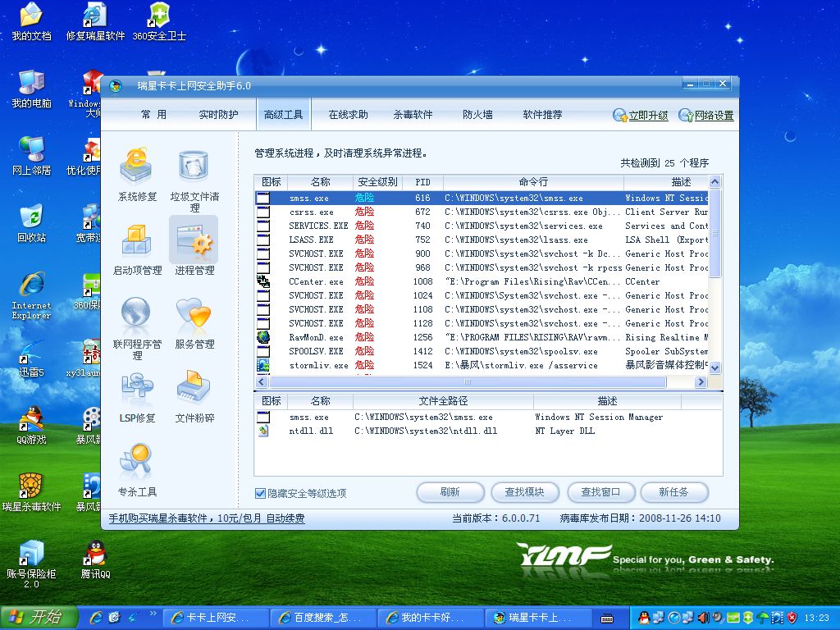Select stormliv.exe process icon
The height and width of the screenshot is (630, 840).
[263, 365]
